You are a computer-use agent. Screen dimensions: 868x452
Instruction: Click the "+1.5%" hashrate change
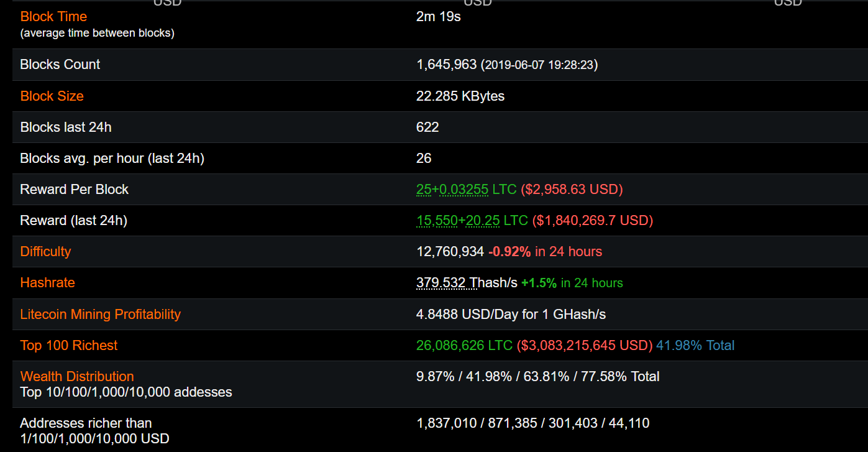[539, 283]
